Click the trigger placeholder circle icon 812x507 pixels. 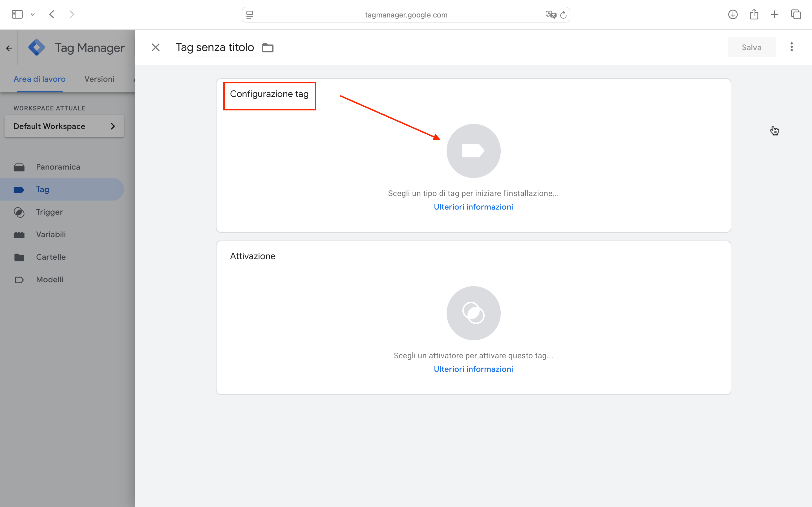[473, 313]
